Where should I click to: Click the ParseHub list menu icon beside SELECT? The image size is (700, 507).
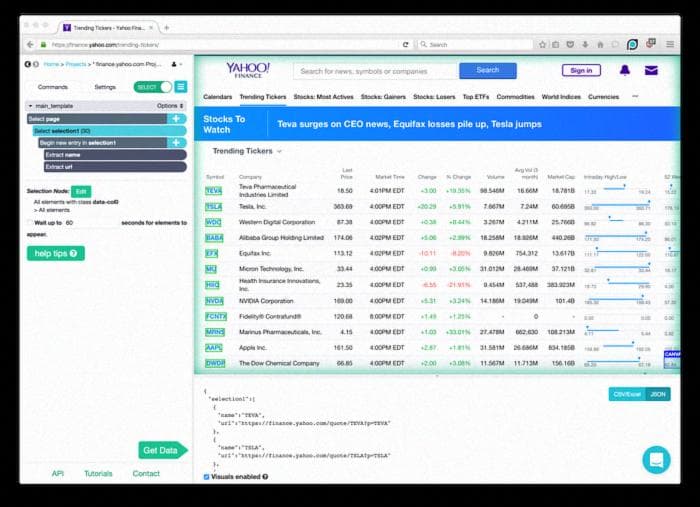[x=181, y=87]
